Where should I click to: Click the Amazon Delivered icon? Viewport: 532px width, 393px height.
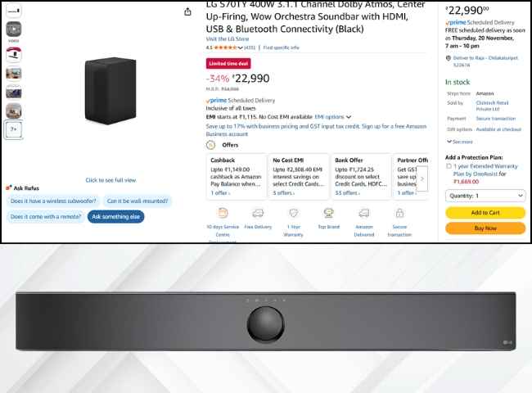(x=364, y=213)
